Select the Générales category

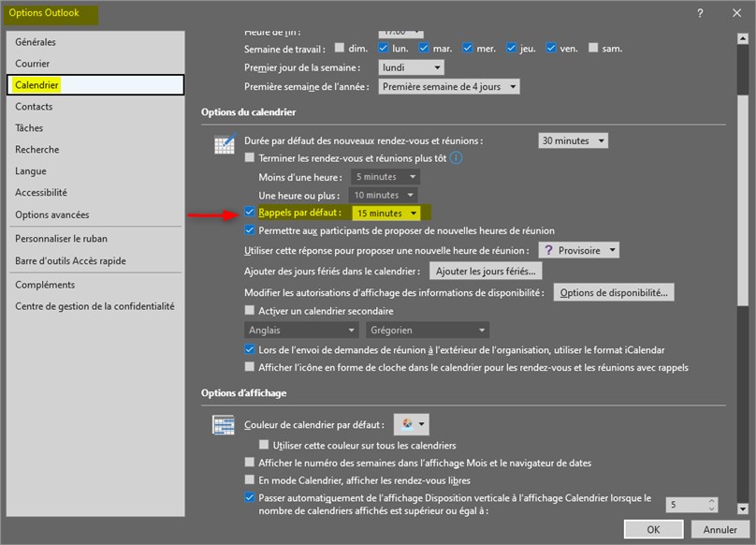pos(95,42)
